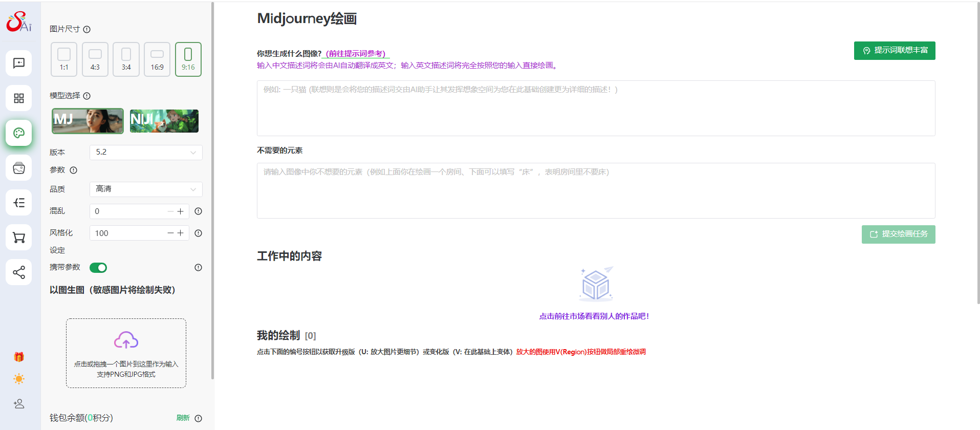Viewport: 980px width, 430px height.
Task: Open the chat icon in sidebar
Action: [19, 63]
